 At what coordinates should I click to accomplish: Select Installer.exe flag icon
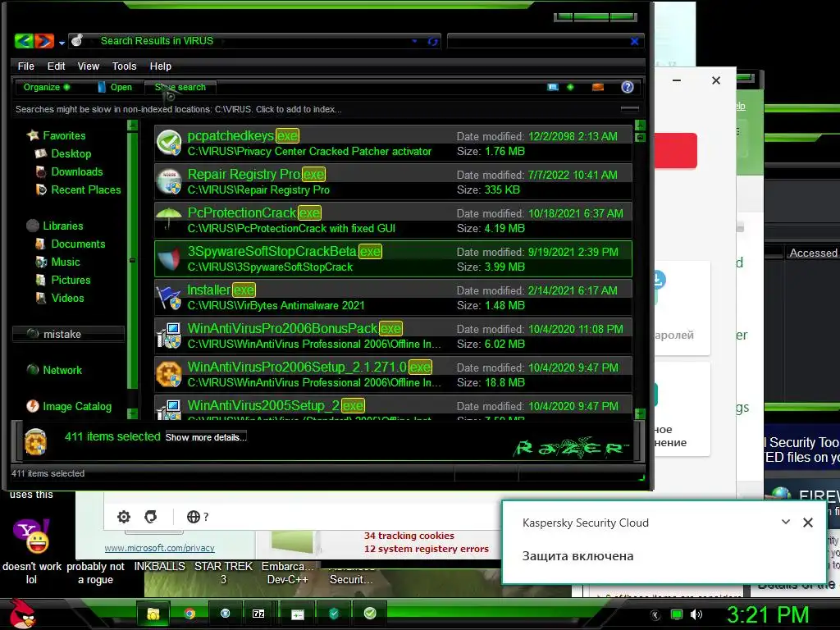tap(169, 297)
